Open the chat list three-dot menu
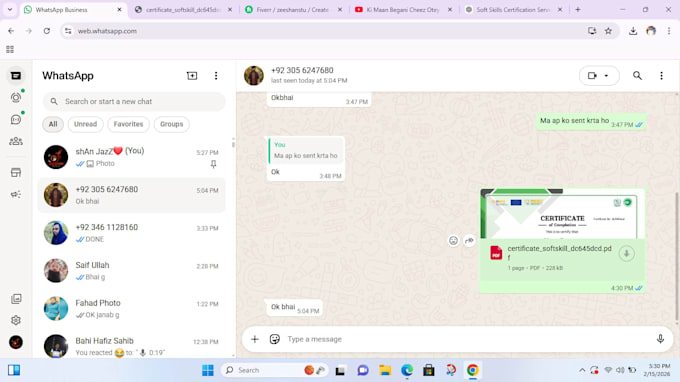 216,76
